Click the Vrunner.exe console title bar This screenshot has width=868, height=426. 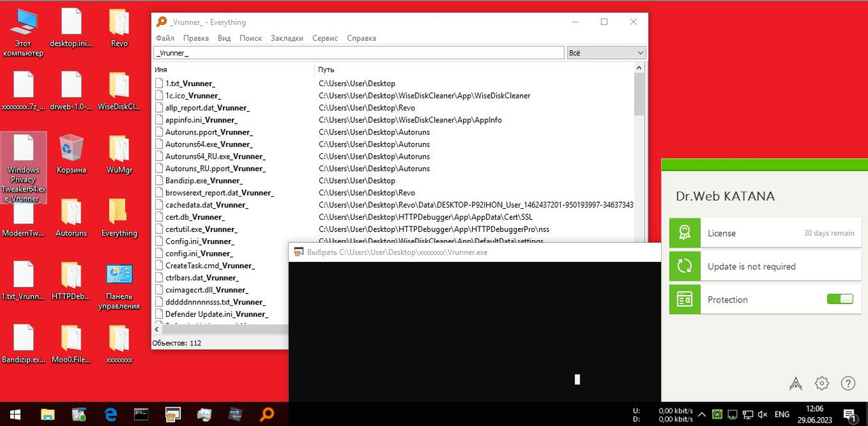(x=475, y=252)
